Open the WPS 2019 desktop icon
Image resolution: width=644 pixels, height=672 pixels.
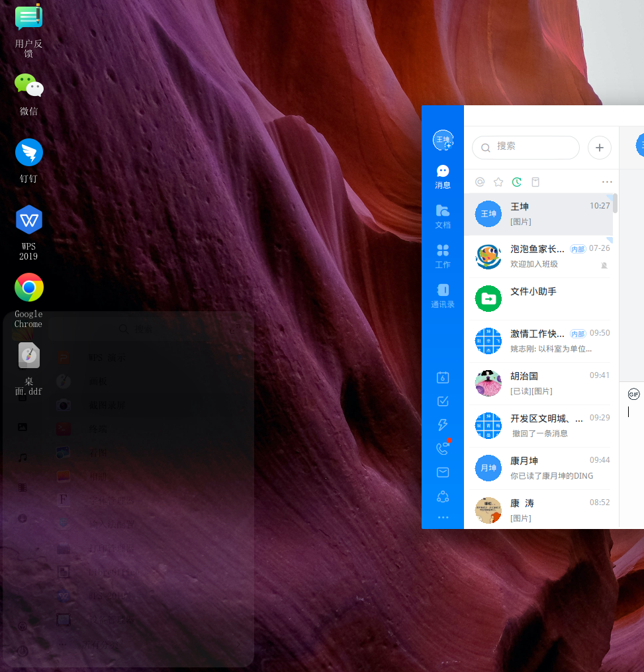coord(28,233)
